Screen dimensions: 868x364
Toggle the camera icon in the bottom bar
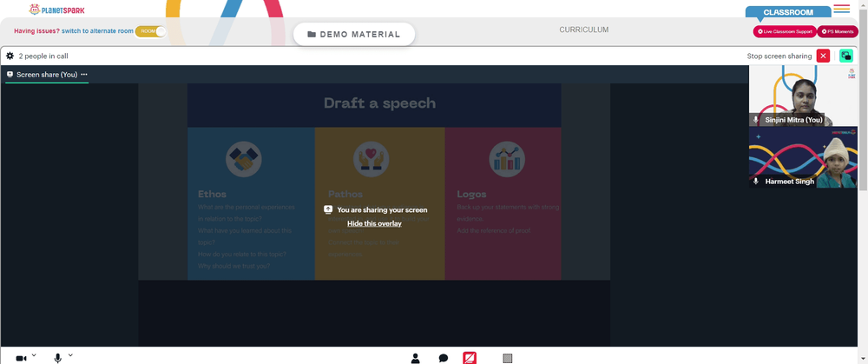pos(21,359)
